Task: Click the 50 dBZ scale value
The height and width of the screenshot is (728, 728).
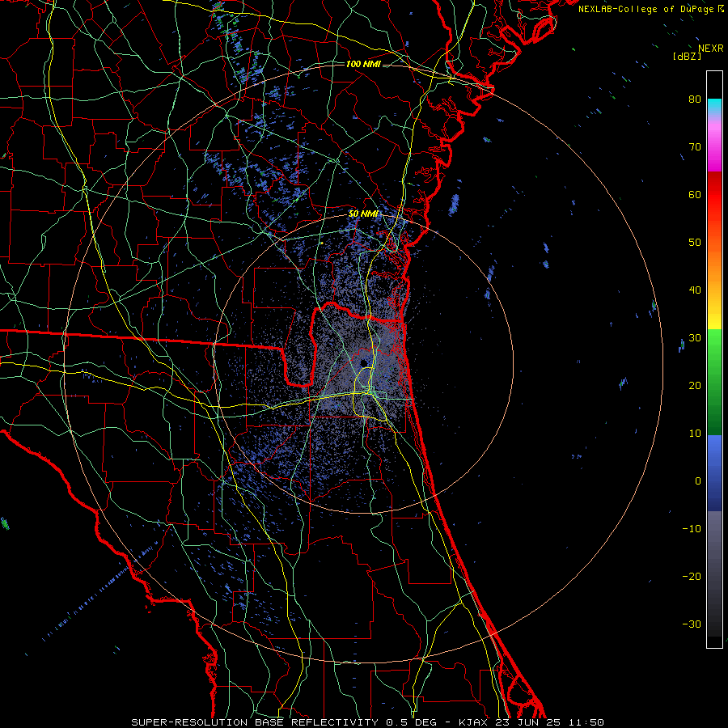Action: (x=695, y=243)
